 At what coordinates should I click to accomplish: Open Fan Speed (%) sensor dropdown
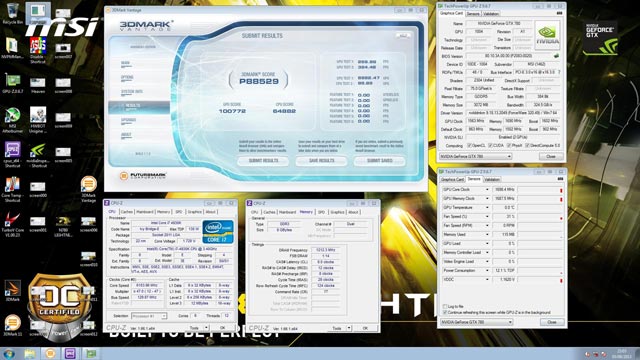tap(487, 217)
